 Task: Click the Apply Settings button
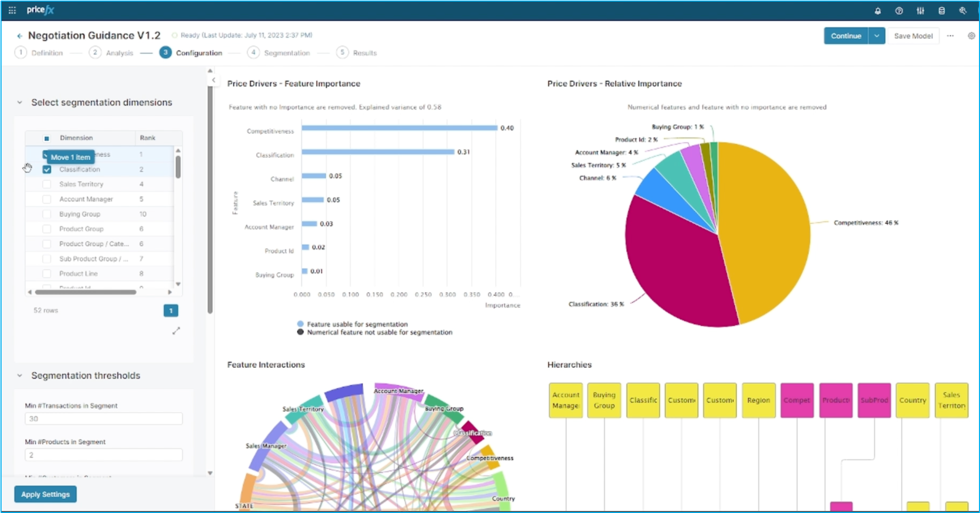coord(45,494)
